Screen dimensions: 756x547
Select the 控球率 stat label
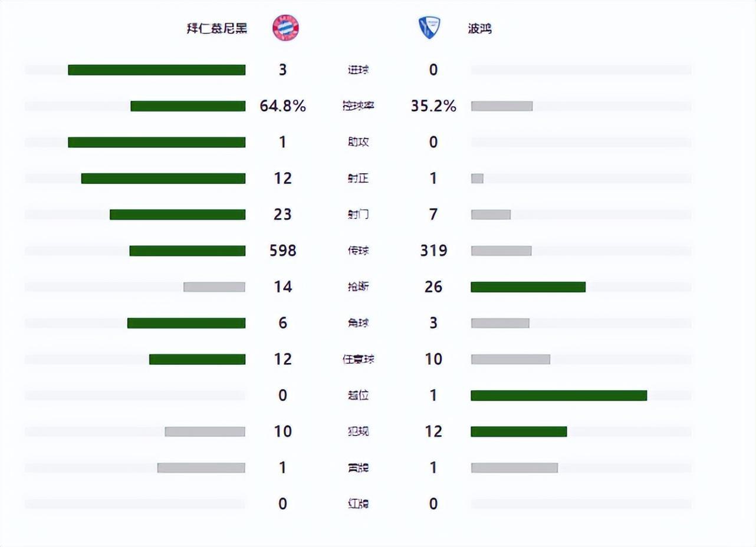click(358, 106)
